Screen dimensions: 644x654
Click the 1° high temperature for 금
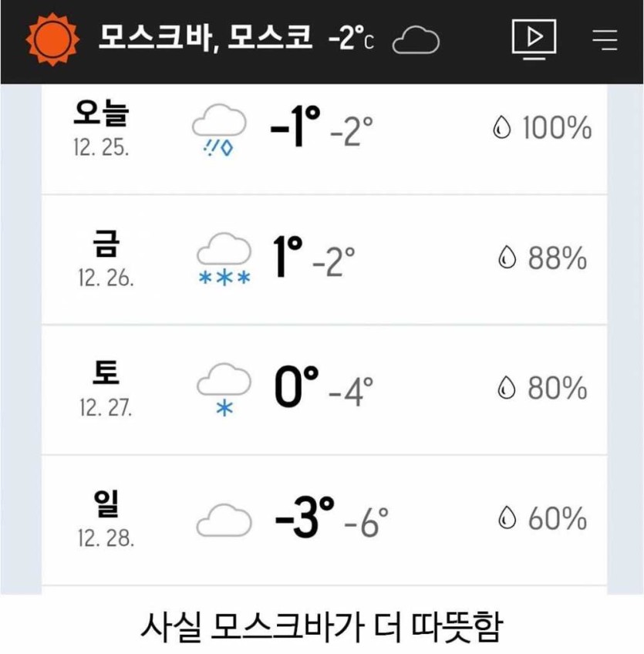click(x=288, y=258)
